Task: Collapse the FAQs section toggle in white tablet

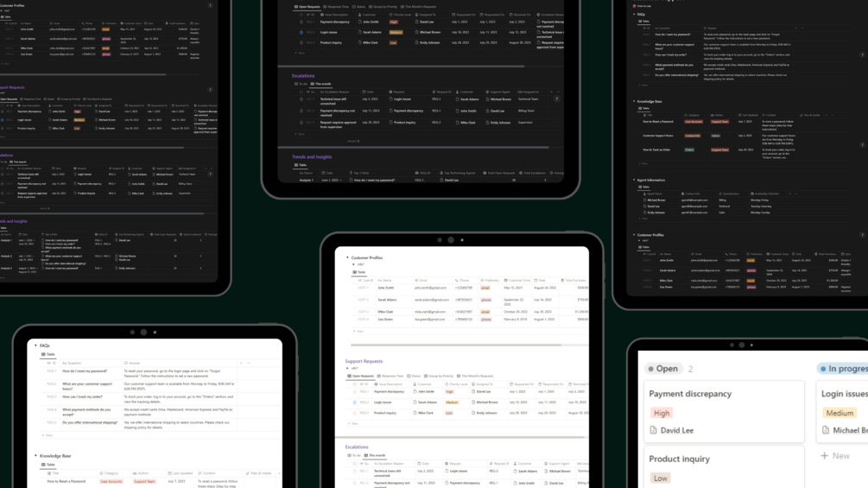Action: click(x=36, y=345)
